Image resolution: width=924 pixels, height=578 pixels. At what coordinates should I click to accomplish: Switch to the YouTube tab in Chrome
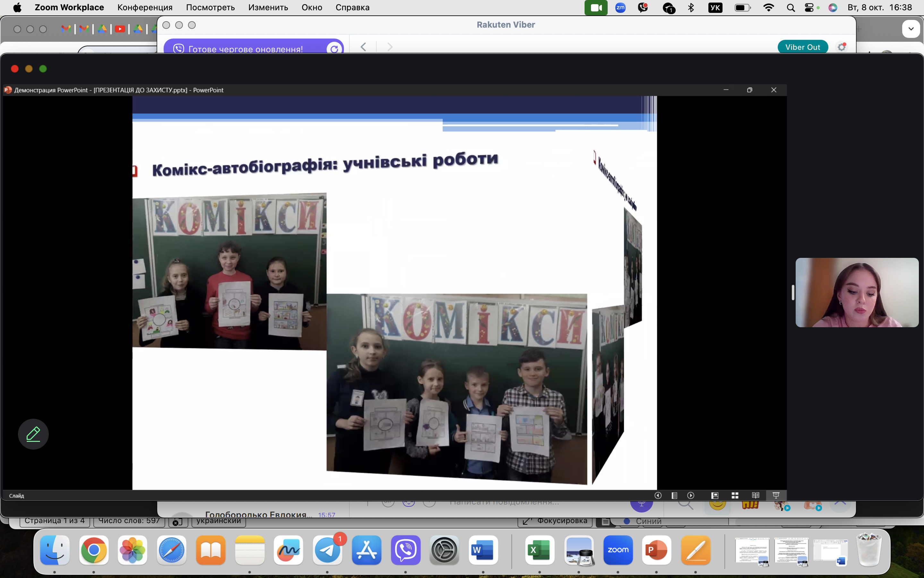click(120, 29)
